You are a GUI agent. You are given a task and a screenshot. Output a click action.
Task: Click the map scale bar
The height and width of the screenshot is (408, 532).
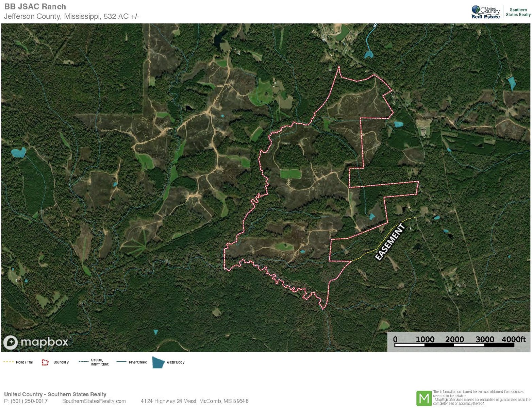tap(454, 345)
